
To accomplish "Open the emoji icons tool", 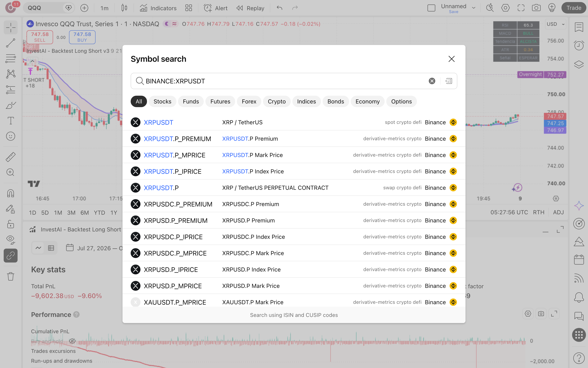I will point(10,136).
